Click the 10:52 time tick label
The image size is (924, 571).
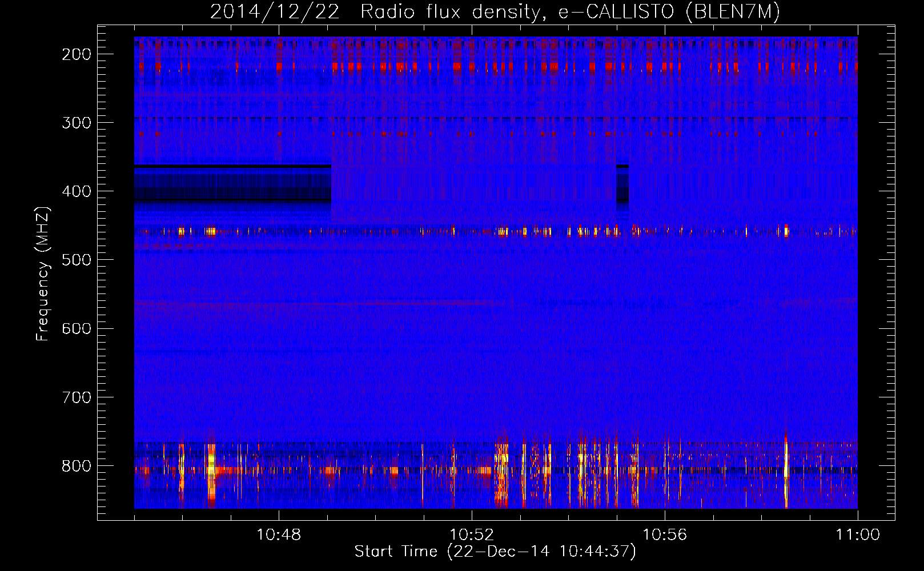tap(472, 535)
